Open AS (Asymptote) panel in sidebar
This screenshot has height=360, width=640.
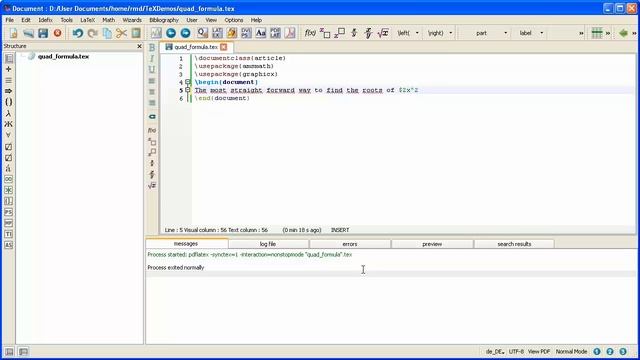9,245
